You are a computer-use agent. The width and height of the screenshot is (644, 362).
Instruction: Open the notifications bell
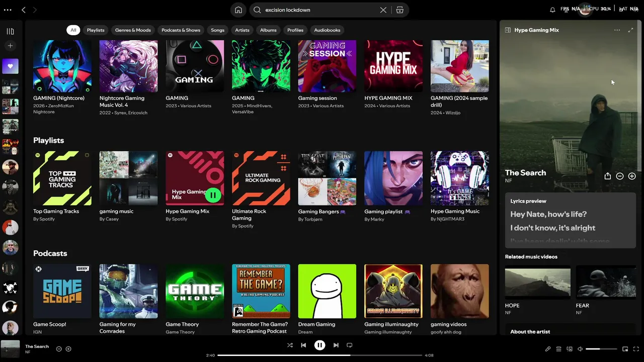click(552, 10)
